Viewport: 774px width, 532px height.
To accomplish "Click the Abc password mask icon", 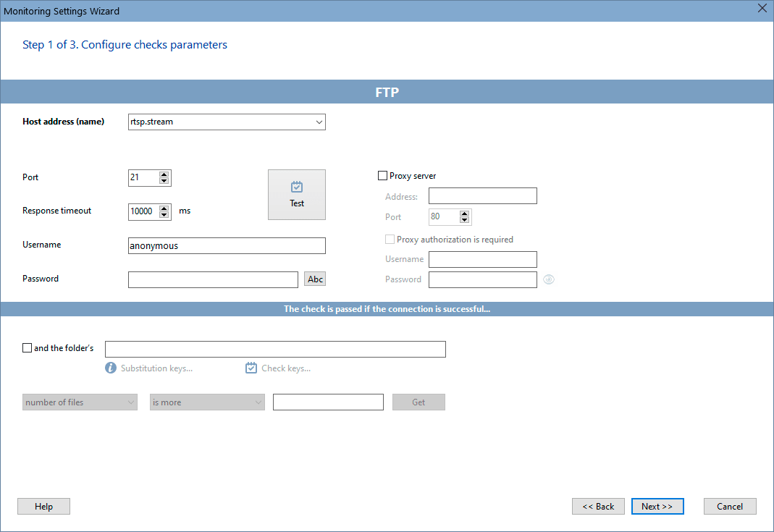I will pos(314,279).
